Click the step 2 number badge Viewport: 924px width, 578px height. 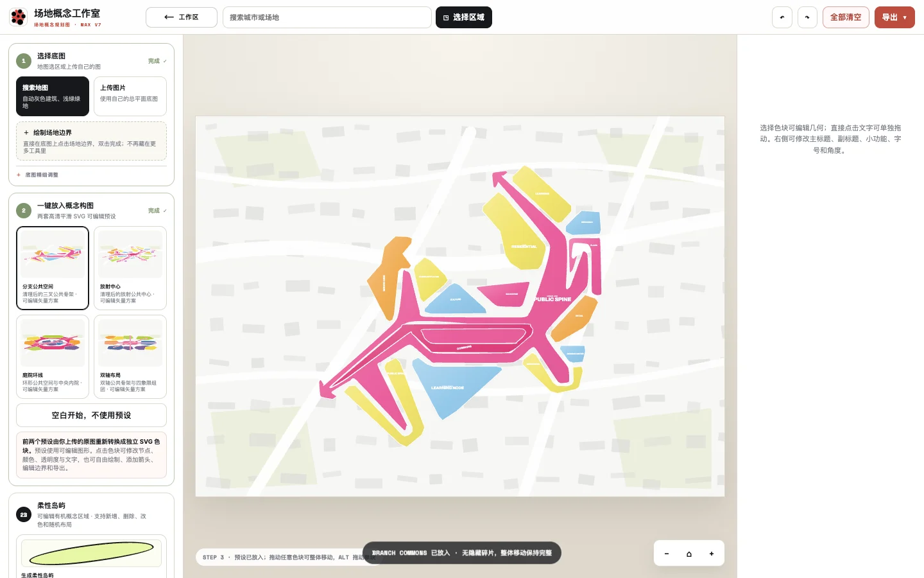(24, 211)
